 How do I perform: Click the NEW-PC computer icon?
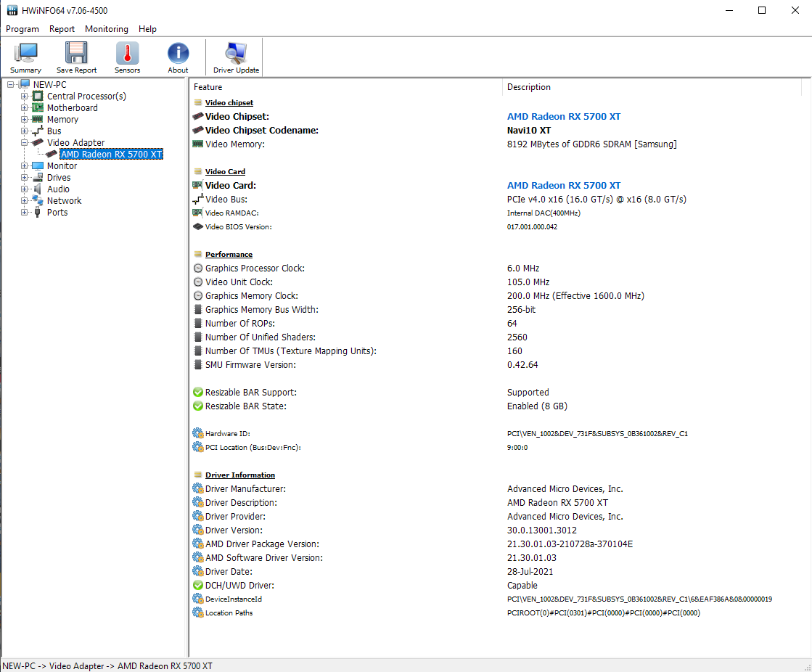click(25, 84)
